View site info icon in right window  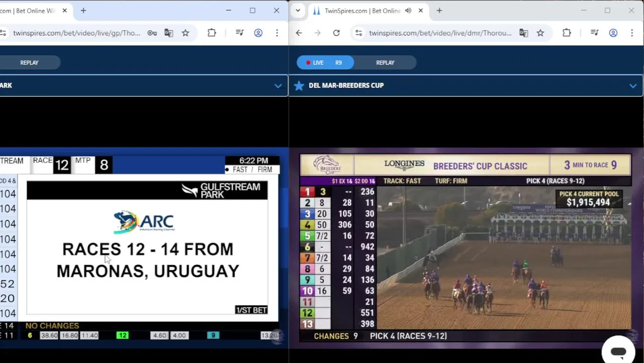coord(358,33)
